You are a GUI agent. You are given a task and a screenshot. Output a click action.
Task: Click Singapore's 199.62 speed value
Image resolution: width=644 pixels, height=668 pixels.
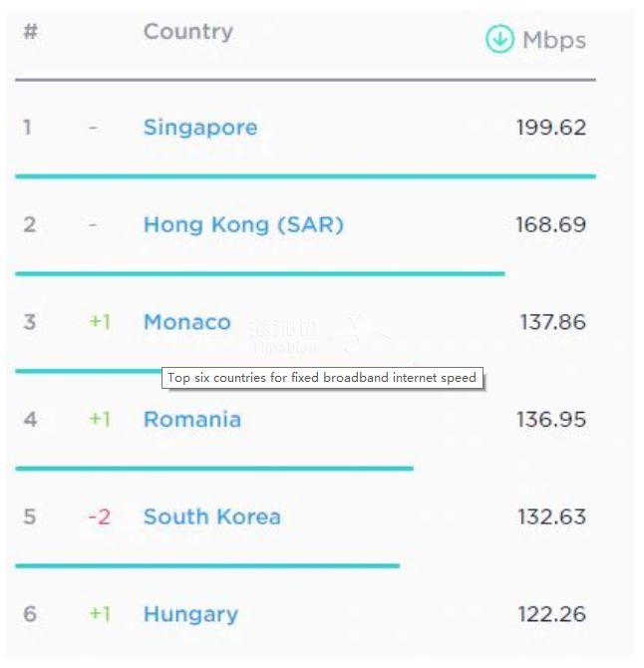pos(550,128)
